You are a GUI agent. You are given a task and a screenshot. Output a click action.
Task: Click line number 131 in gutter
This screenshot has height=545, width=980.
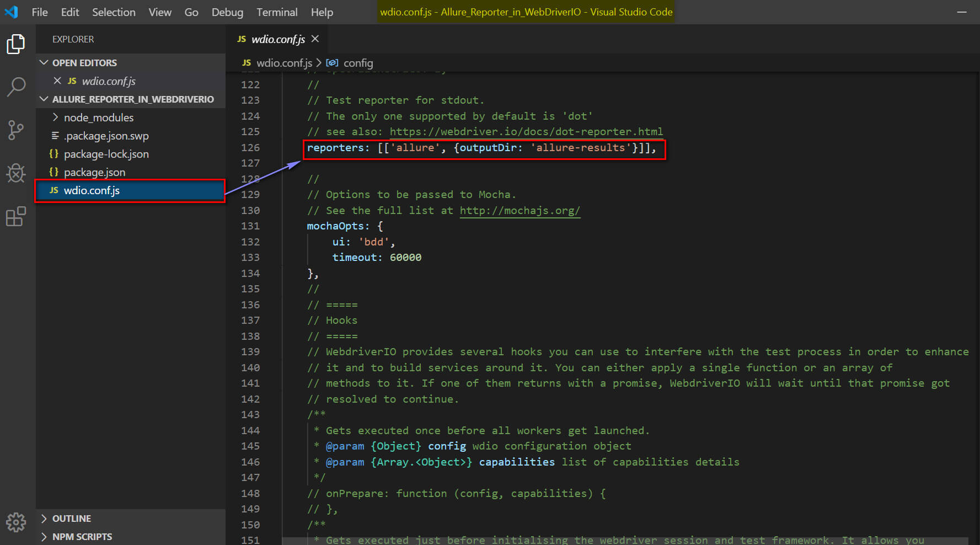click(250, 226)
